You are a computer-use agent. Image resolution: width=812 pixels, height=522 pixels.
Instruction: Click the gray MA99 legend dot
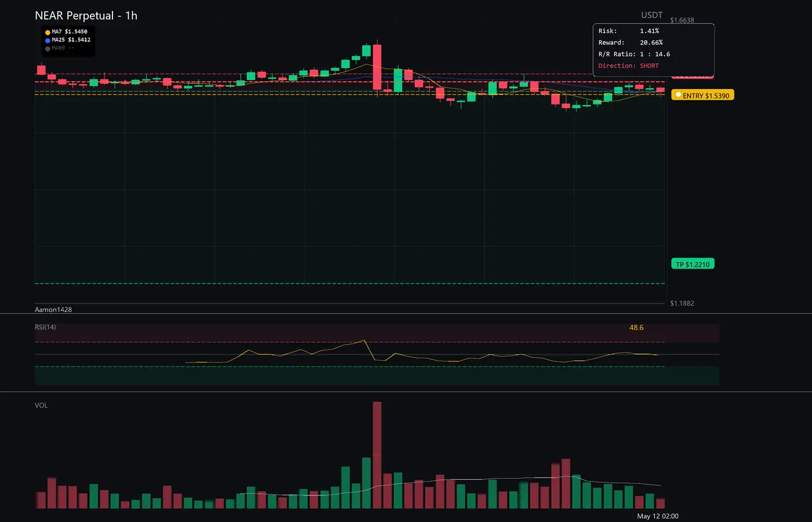(x=48, y=49)
